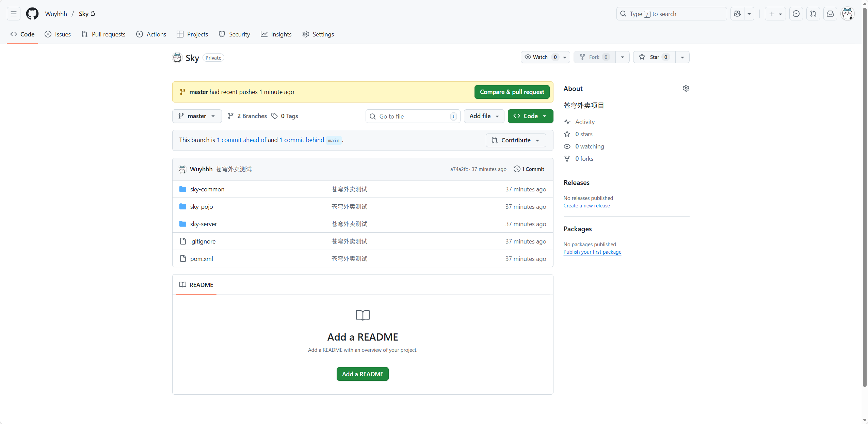Expand the Contribute dropdown
The image size is (868, 424).
pos(516,140)
